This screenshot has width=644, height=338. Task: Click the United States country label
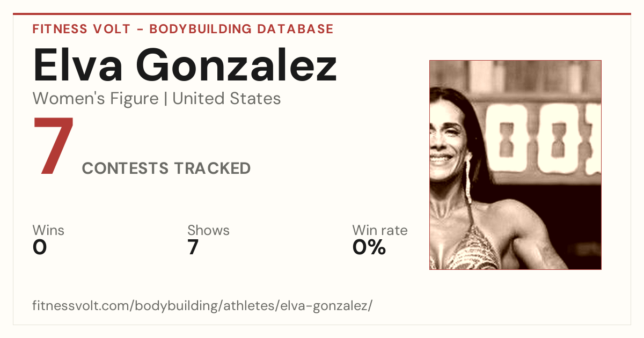227,99
